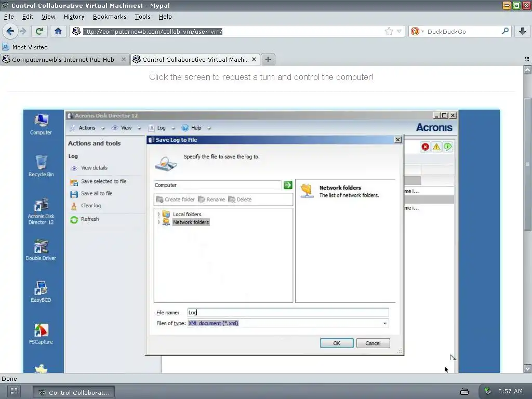
Task: Click the browser address bar URL
Action: click(153, 32)
